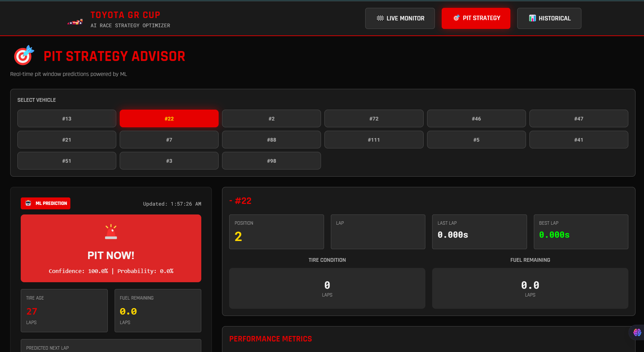The width and height of the screenshot is (644, 352).
Task: Click the Predicted Next Lap card
Action: (x=111, y=346)
